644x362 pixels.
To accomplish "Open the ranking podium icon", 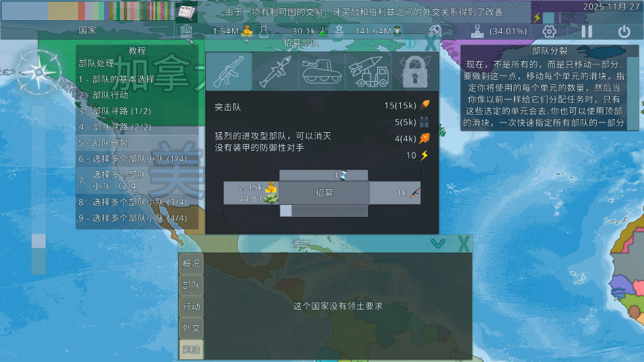I will coord(477,31).
